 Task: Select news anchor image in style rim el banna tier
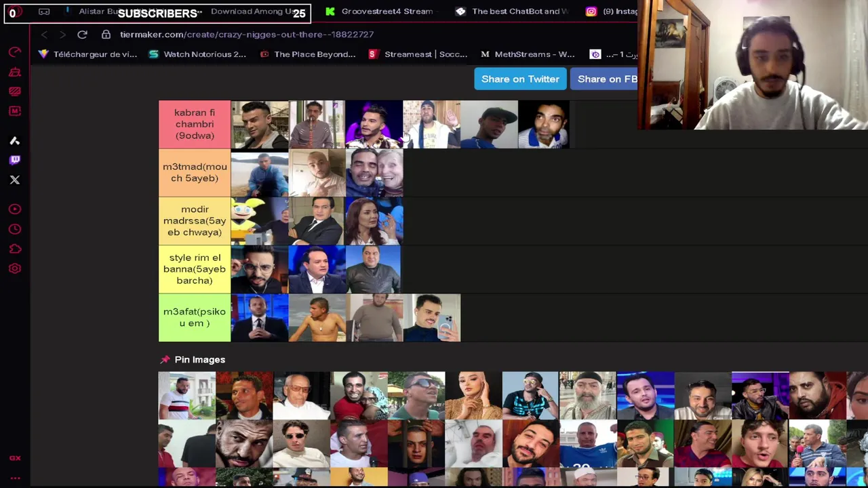(317, 269)
